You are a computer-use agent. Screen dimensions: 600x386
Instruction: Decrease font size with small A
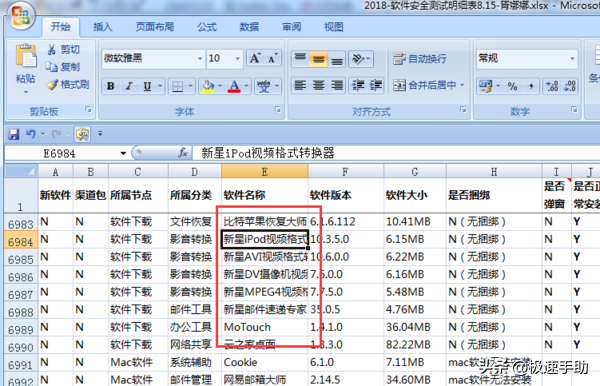pos(272,59)
